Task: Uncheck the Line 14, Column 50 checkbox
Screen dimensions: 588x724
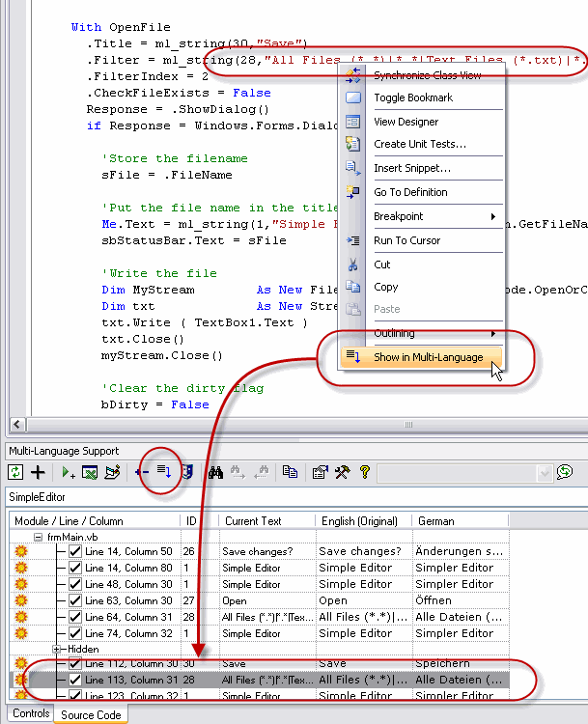Action: point(75,551)
